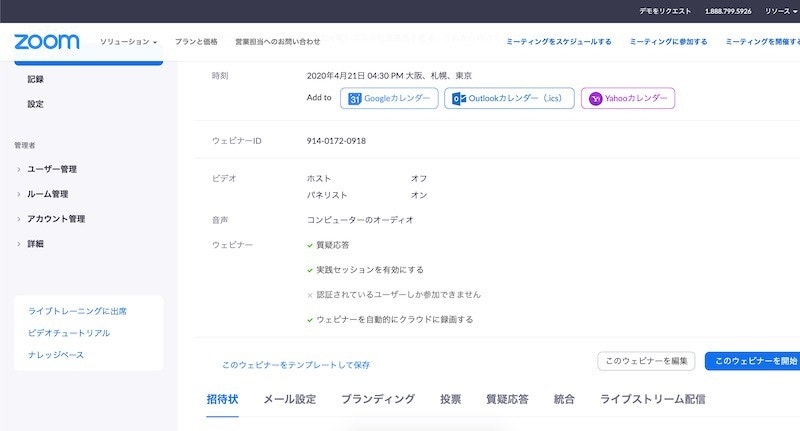Click ミーティングをスケジュールする link

coord(558,42)
